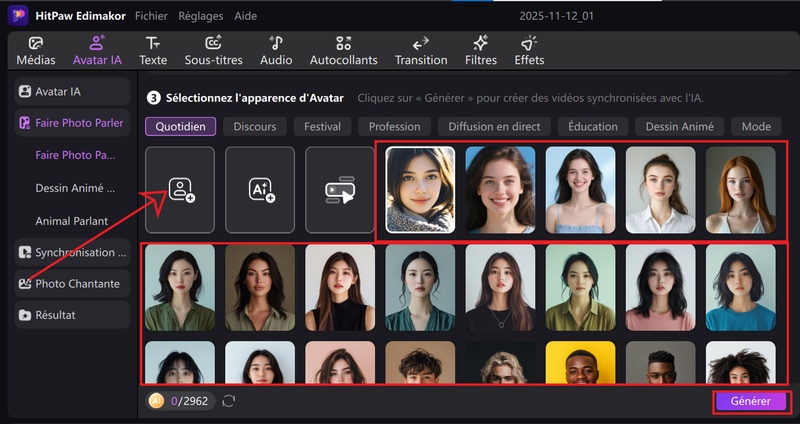The width and height of the screenshot is (800, 424).
Task: Select Avatar IA in the sidebar
Action: pos(72,91)
